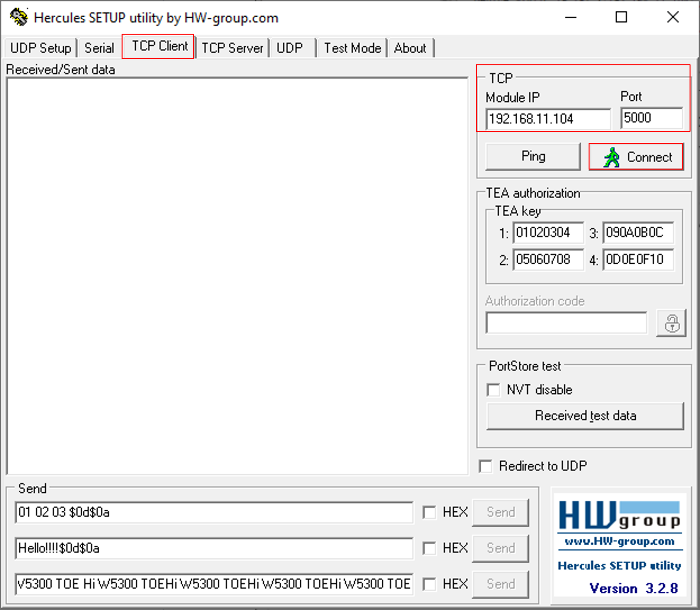Enable the NVT disable checkbox
The image size is (700, 610).
click(493, 390)
